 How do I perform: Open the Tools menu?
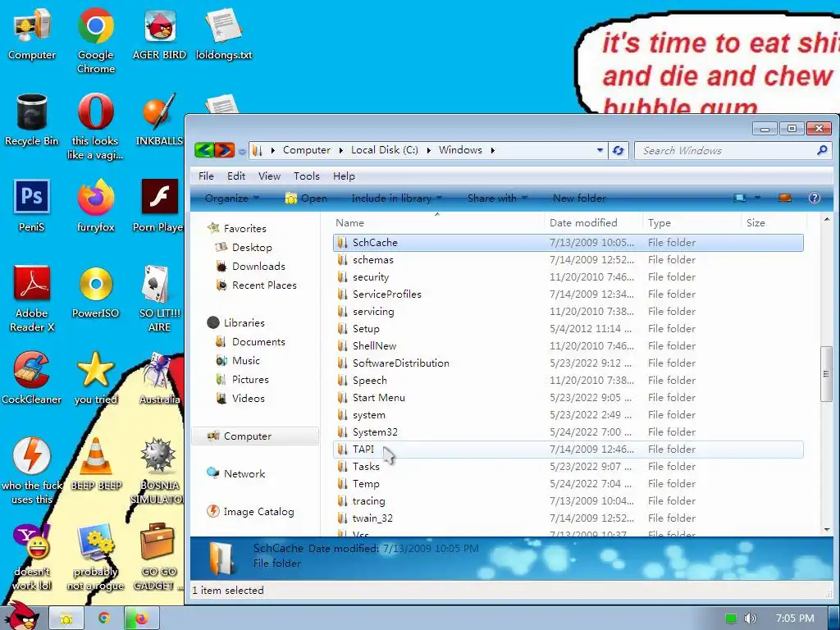click(x=307, y=176)
